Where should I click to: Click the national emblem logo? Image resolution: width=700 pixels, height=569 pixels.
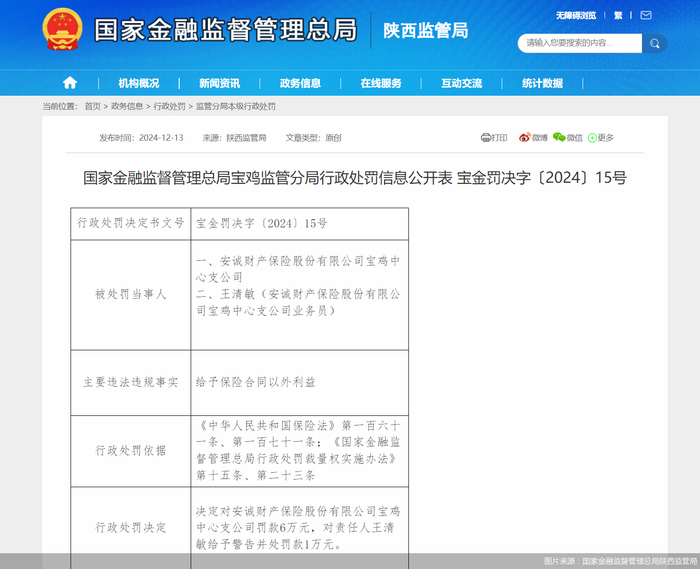[x=62, y=29]
